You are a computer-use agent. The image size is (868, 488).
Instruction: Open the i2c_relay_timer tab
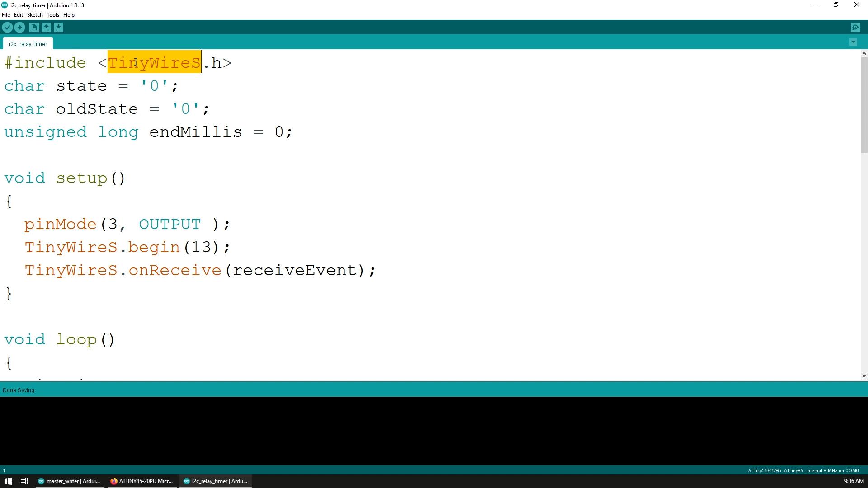click(x=28, y=43)
